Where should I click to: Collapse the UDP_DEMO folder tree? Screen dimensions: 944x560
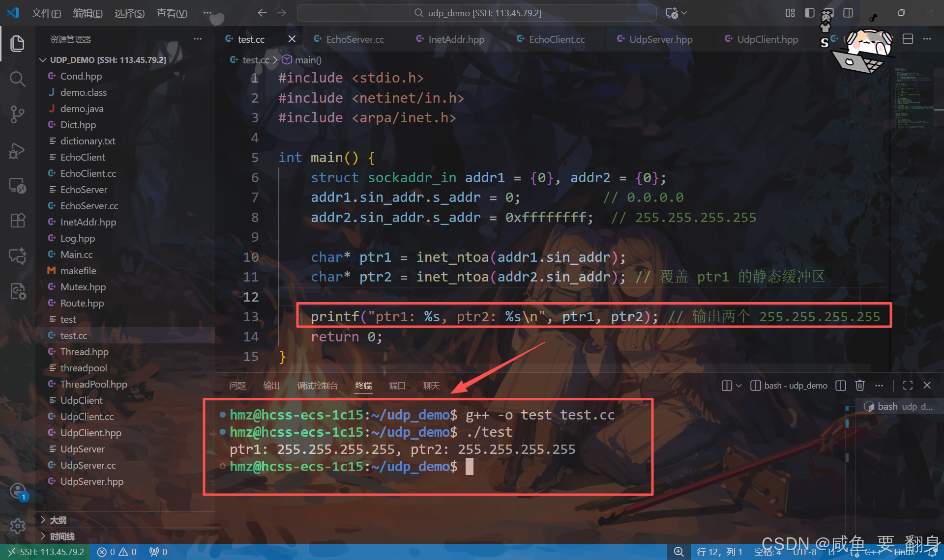pyautogui.click(x=43, y=60)
